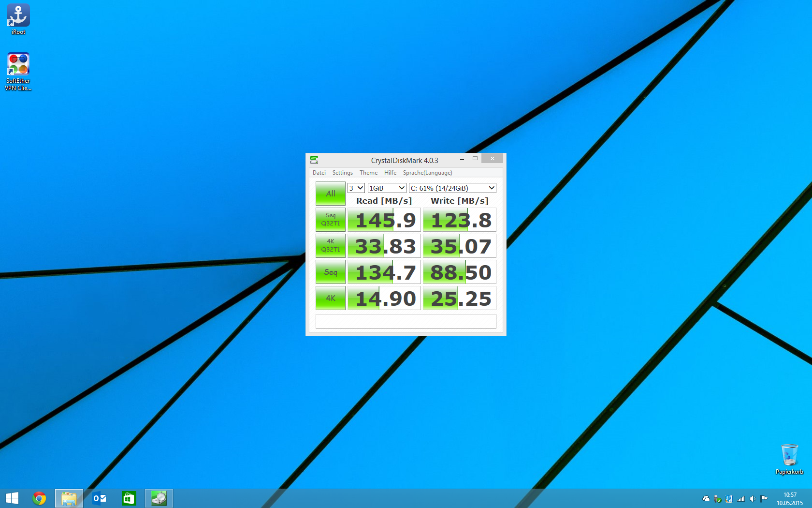The width and height of the screenshot is (812, 508).
Task: Open the iRoot desktop shortcut
Action: click(x=18, y=19)
